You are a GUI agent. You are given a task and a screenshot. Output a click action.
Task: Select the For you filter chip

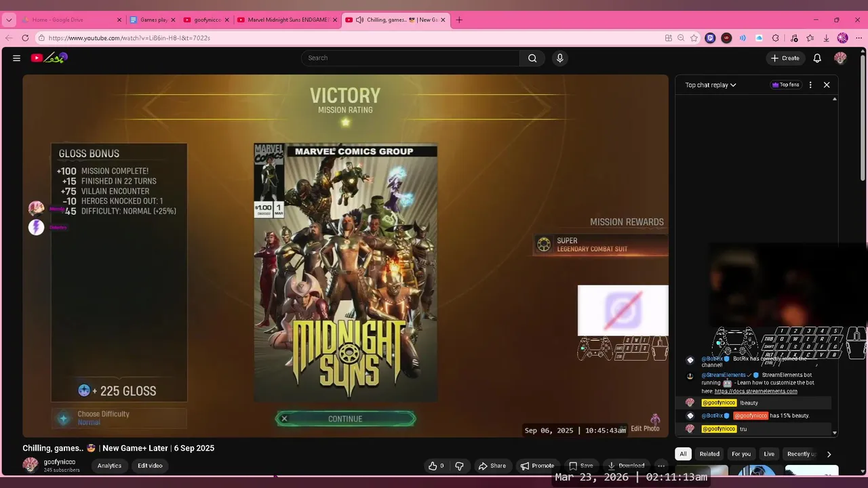[x=741, y=454]
